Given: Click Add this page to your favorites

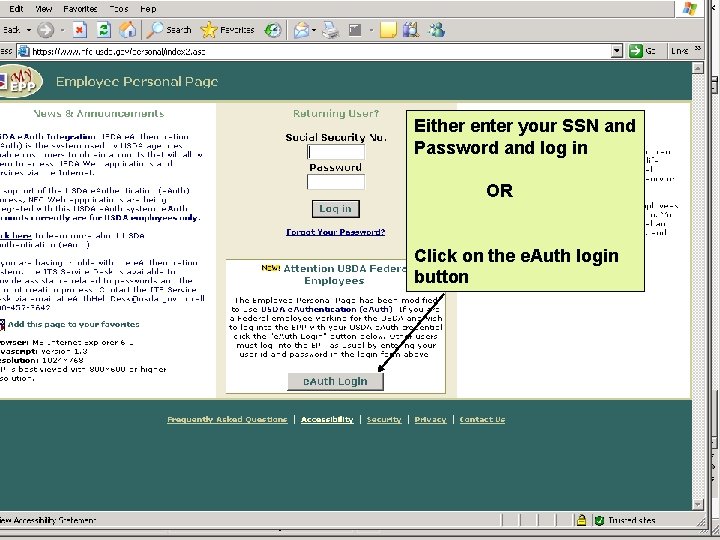Looking at the screenshot, I should [x=73, y=324].
